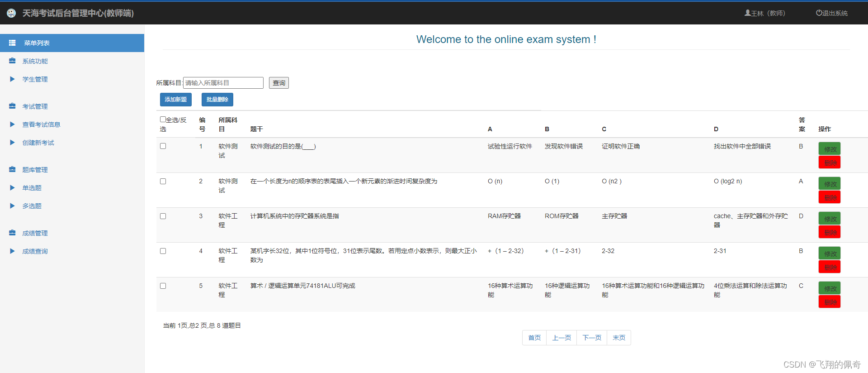This screenshot has height=373, width=868.
Task: Click the briefcase icon beside 考试管理
Action: (12, 106)
